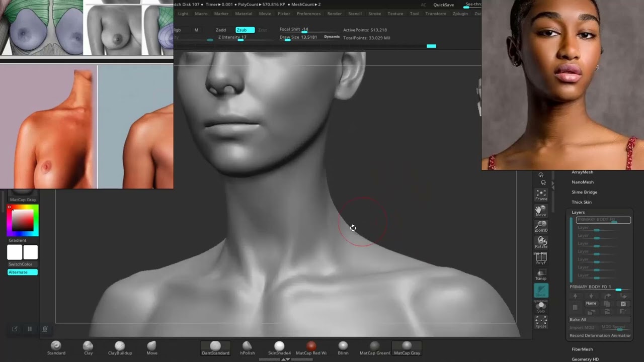This screenshot has width=644, height=362.
Task: Open the Macro menu
Action: [201, 14]
